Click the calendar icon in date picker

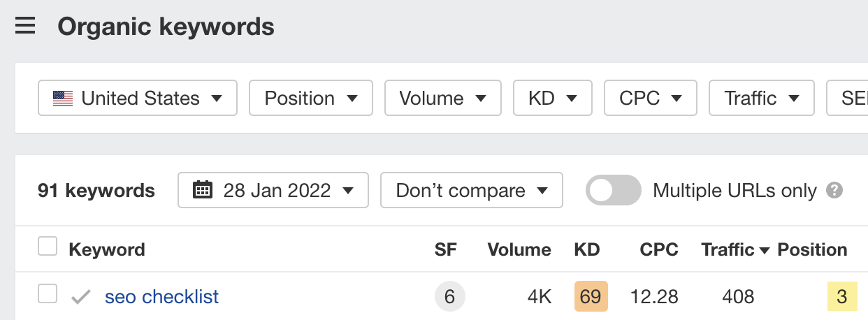203,191
